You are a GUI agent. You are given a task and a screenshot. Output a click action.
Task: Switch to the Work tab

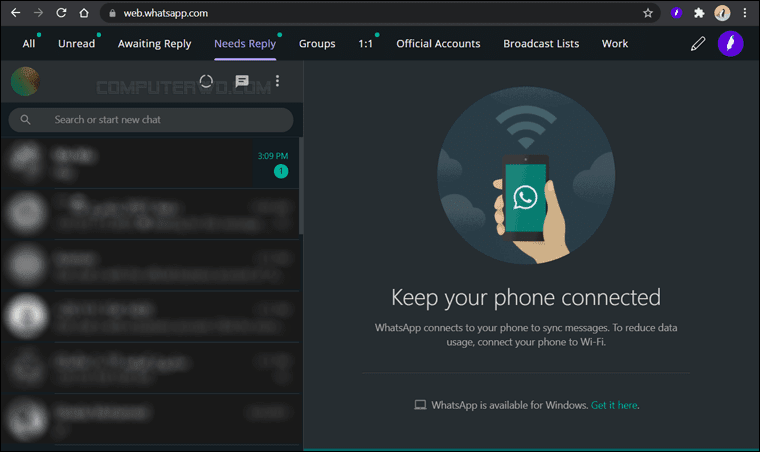click(x=615, y=44)
